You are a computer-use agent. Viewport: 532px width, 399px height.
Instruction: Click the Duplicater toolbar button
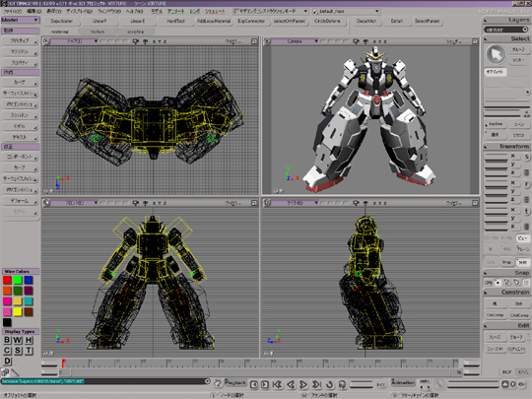coord(62,21)
